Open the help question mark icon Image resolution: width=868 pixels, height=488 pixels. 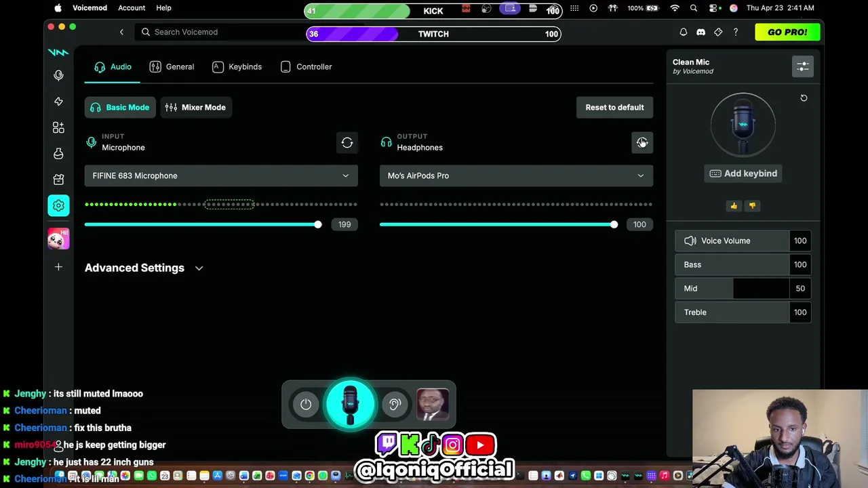click(x=736, y=32)
